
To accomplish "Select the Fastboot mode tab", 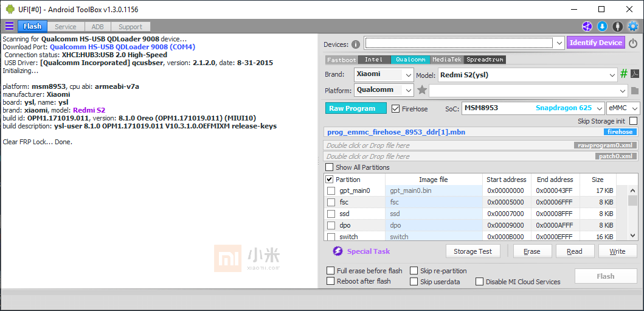I will (342, 60).
